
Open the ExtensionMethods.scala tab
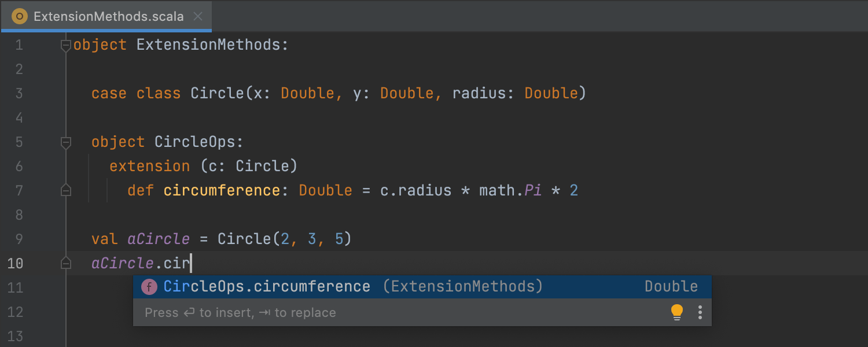coord(106,16)
